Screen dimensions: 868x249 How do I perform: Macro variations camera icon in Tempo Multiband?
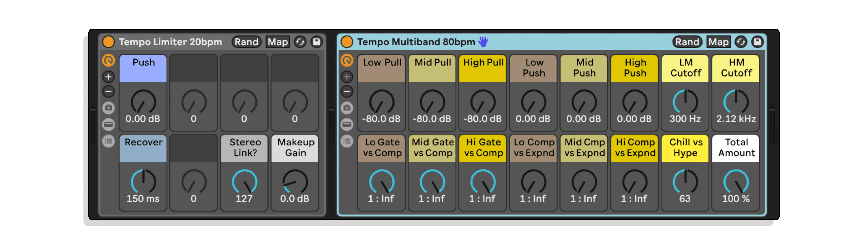(347, 108)
